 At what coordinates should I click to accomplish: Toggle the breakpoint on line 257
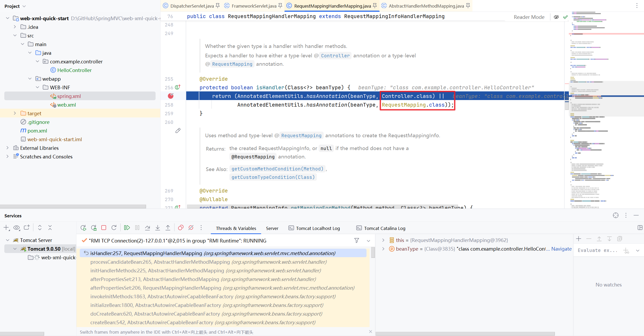click(x=171, y=96)
